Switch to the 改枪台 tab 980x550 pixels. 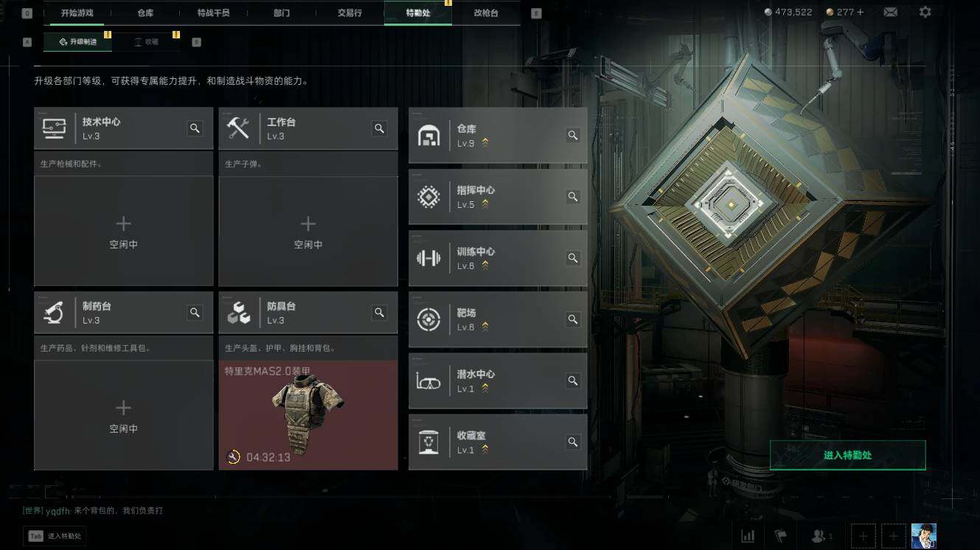486,13
